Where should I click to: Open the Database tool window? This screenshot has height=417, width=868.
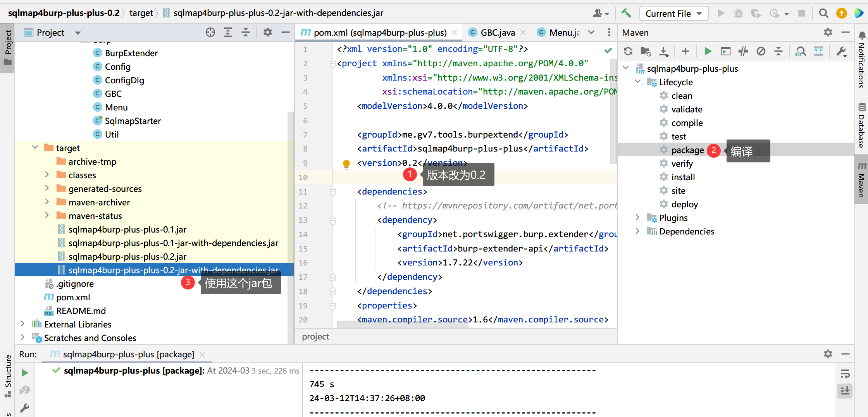pos(861,126)
